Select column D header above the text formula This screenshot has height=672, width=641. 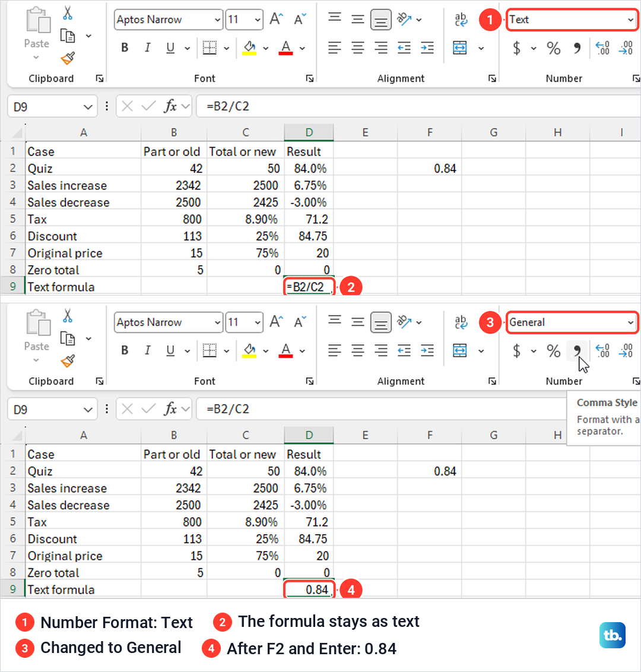click(x=309, y=132)
